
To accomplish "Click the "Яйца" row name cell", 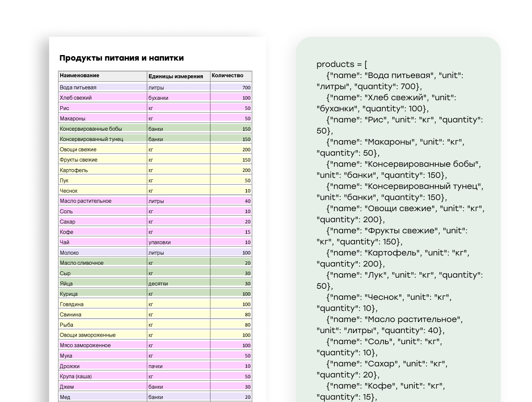I will [x=66, y=284].
